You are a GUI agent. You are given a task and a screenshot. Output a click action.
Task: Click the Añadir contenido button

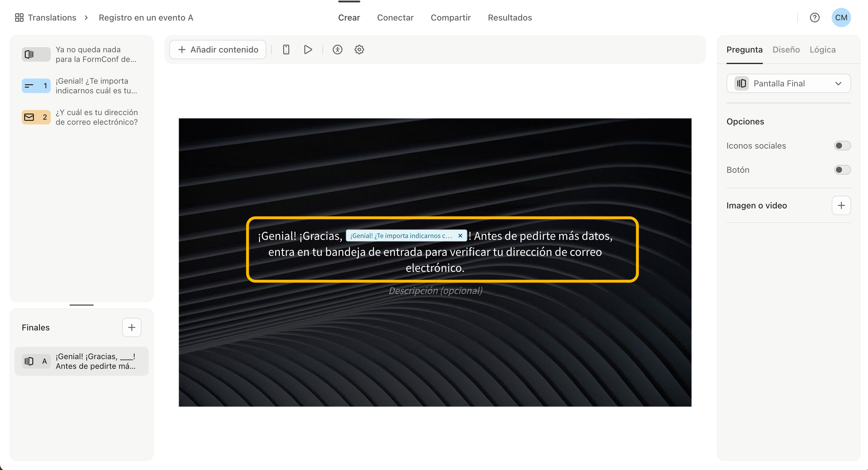point(218,50)
